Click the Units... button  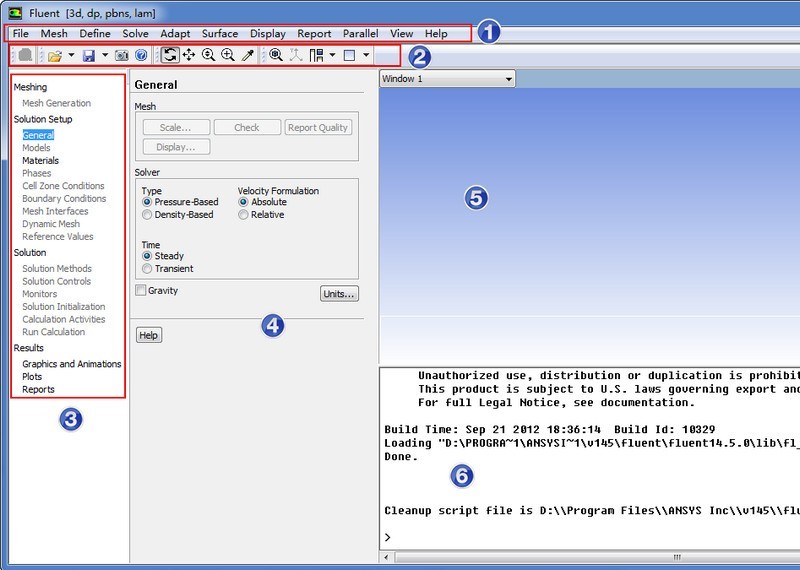click(339, 294)
